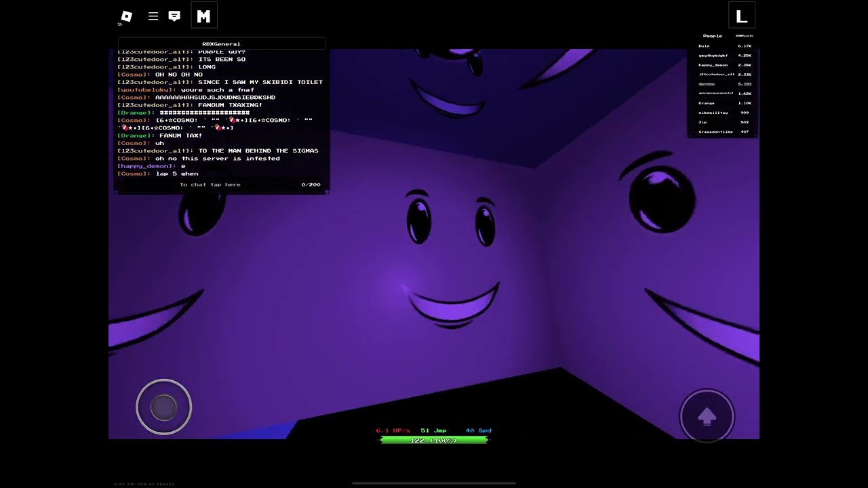Click the green health bar 122 (100%)
This screenshot has width=868, height=488.
coord(434,441)
